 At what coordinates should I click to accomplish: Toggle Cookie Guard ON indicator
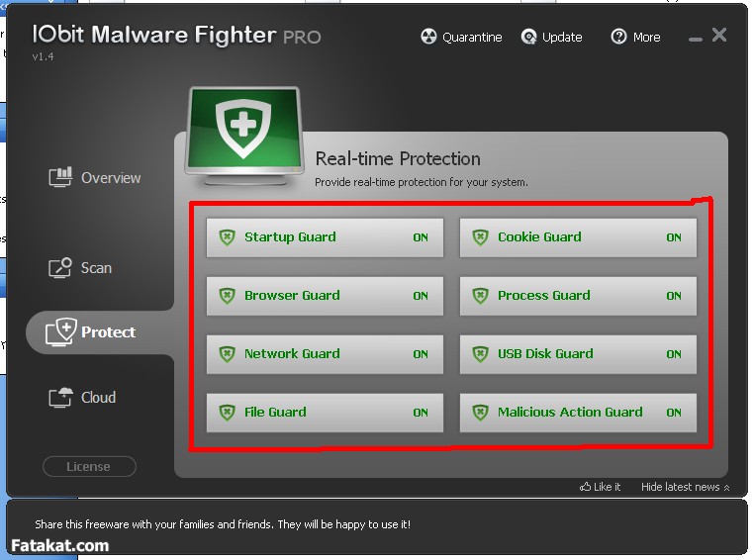coord(674,237)
